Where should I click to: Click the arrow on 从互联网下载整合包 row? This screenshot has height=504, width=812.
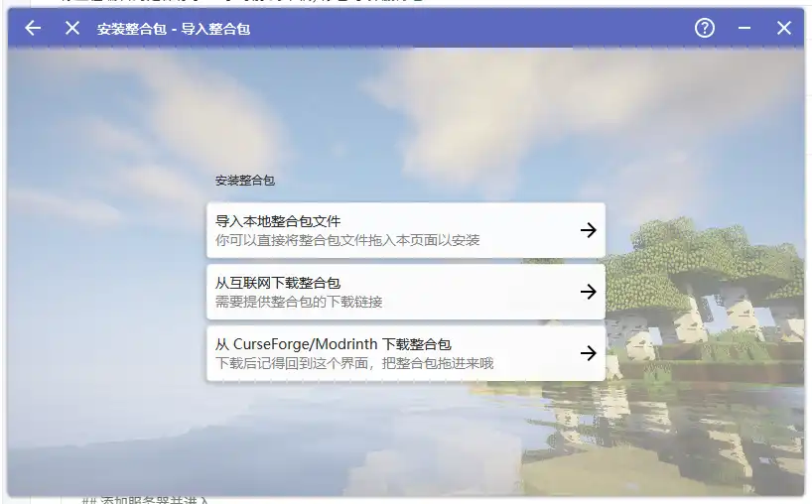coord(589,292)
